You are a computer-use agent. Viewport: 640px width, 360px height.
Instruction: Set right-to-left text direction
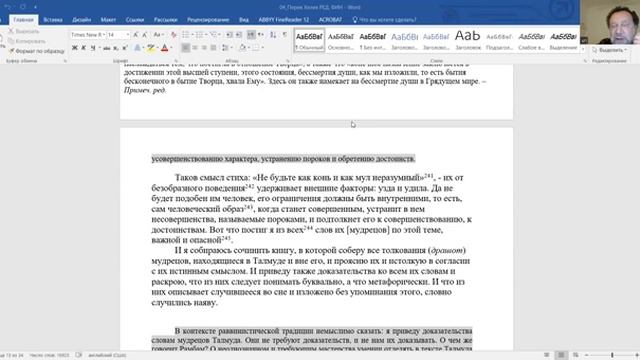(260, 35)
